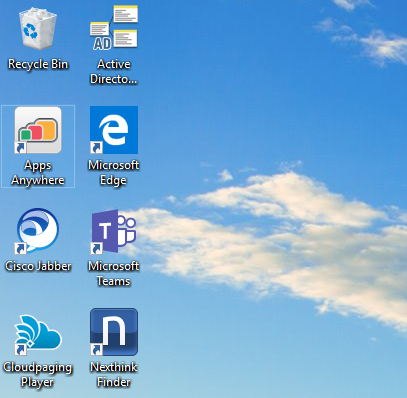Image resolution: width=407 pixels, height=398 pixels.
Task: Select the Microsoft Edge desktop icon
Action: [x=114, y=130]
